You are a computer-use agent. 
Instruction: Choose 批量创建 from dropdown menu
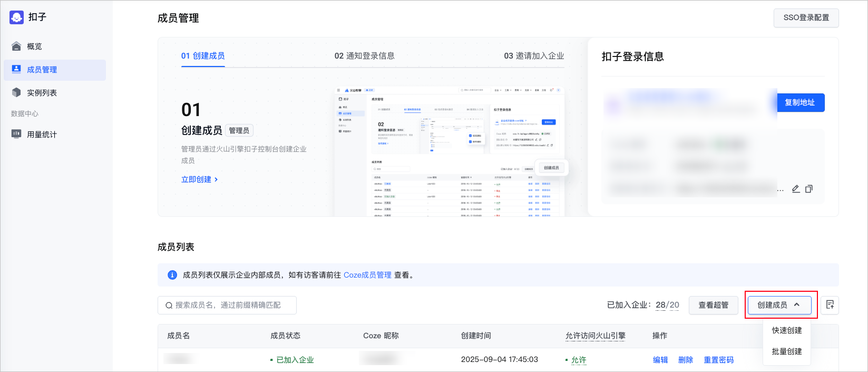tap(787, 351)
